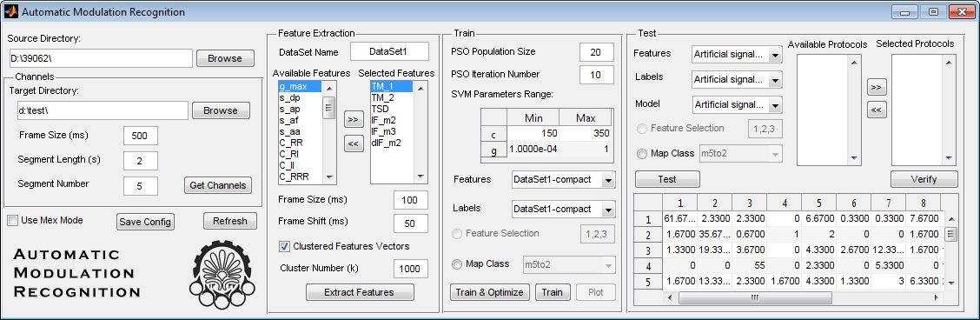Select Train panel Feature Selection radio button
Viewport: 980px width, 320px height.
click(x=458, y=234)
